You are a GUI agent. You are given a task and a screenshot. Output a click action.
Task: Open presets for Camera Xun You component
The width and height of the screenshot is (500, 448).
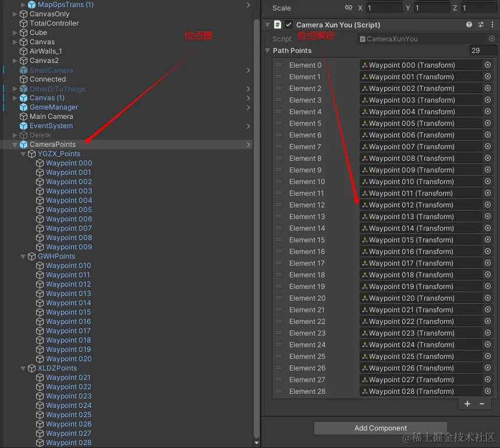(481, 24)
